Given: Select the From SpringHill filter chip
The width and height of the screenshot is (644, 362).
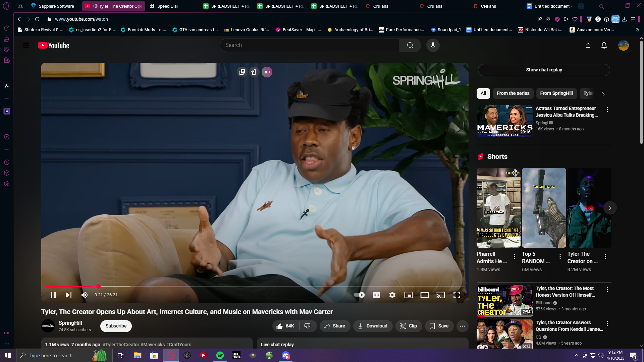Looking at the screenshot, I should pyautogui.click(x=556, y=93).
